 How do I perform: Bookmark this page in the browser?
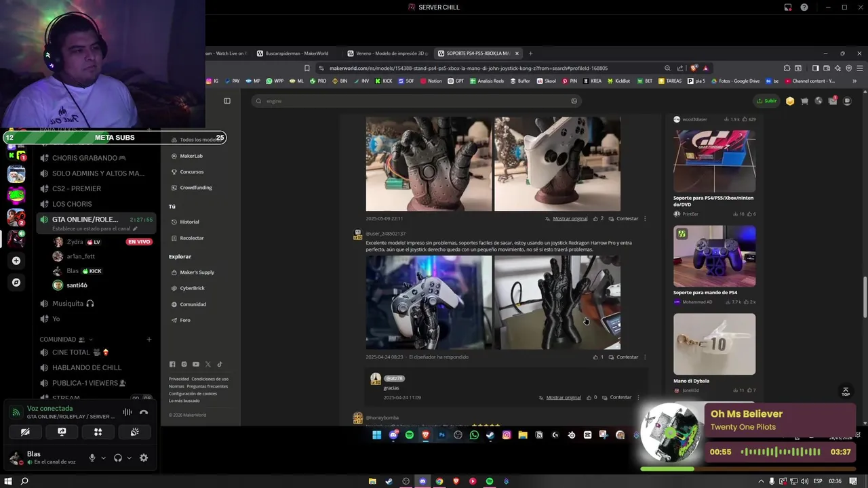pos(307,68)
